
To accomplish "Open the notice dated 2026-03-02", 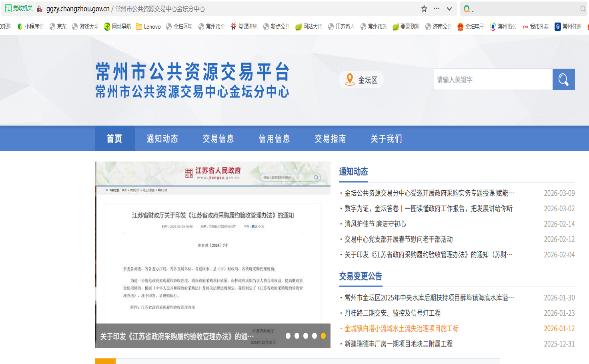I will 428,208.
